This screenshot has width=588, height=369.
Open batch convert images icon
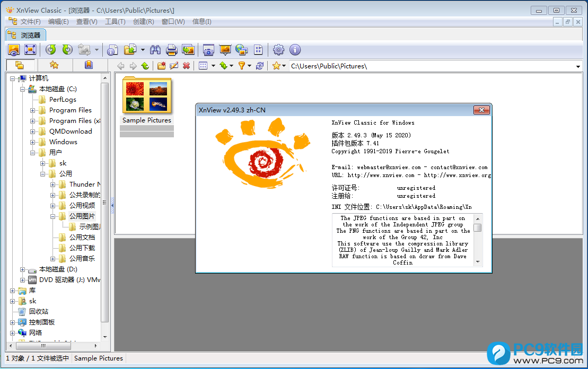pyautogui.click(x=188, y=49)
